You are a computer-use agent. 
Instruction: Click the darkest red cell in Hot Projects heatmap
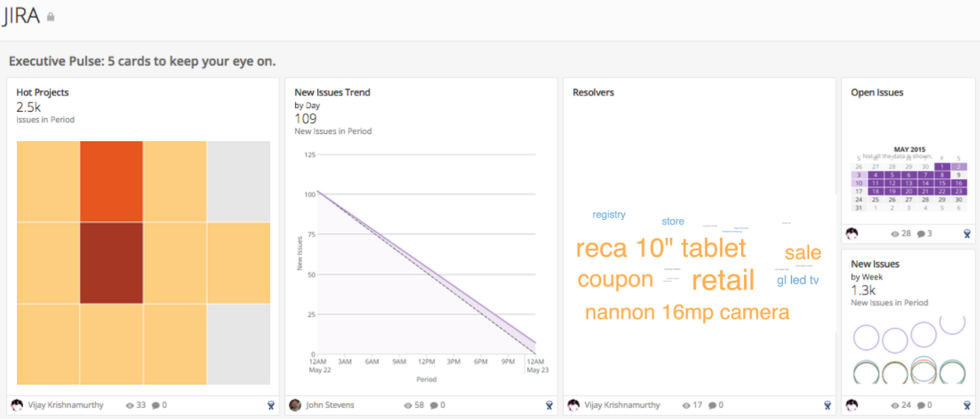pos(111,262)
